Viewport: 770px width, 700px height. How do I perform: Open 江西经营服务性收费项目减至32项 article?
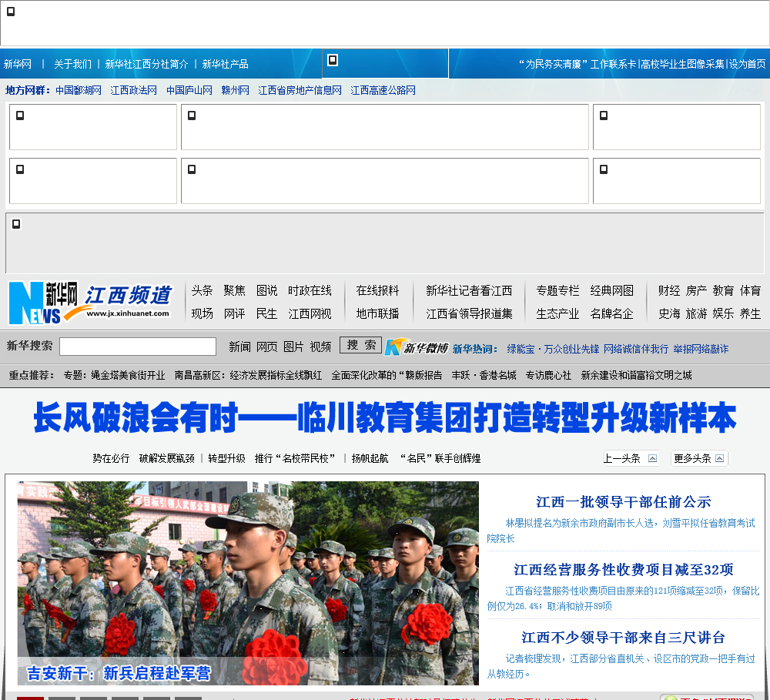(x=623, y=569)
